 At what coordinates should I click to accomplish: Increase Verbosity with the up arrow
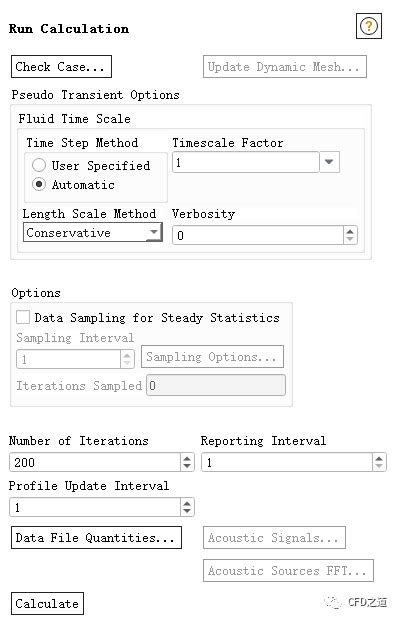pyautogui.click(x=350, y=231)
